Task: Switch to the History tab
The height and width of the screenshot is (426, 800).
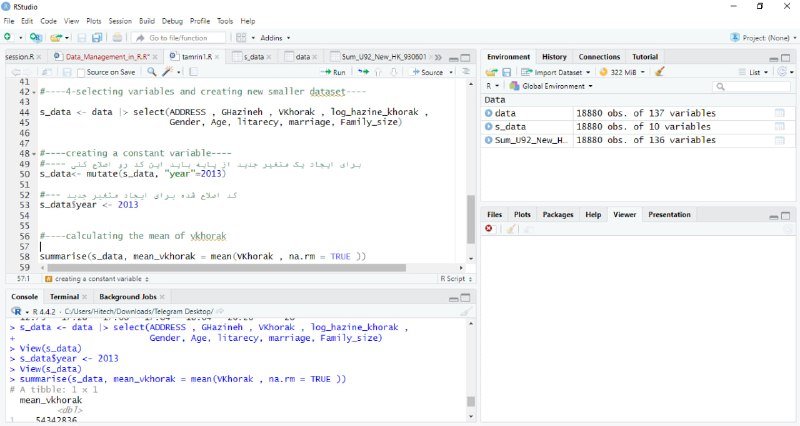Action: point(554,57)
